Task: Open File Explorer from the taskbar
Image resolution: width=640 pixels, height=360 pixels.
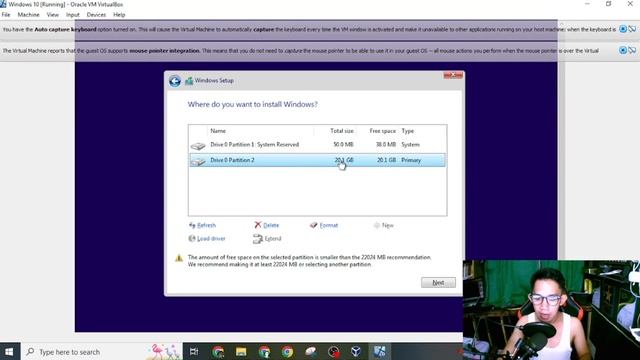Action: [241, 351]
